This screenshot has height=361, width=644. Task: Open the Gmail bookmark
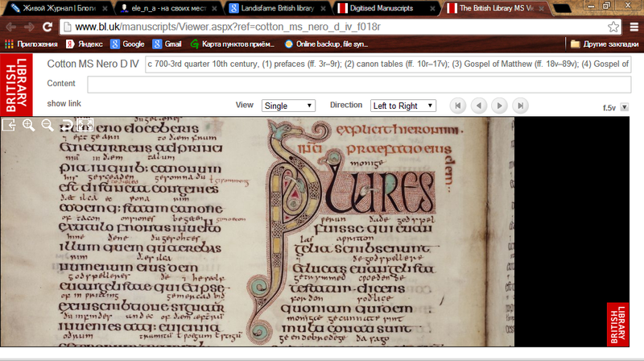pyautogui.click(x=167, y=44)
